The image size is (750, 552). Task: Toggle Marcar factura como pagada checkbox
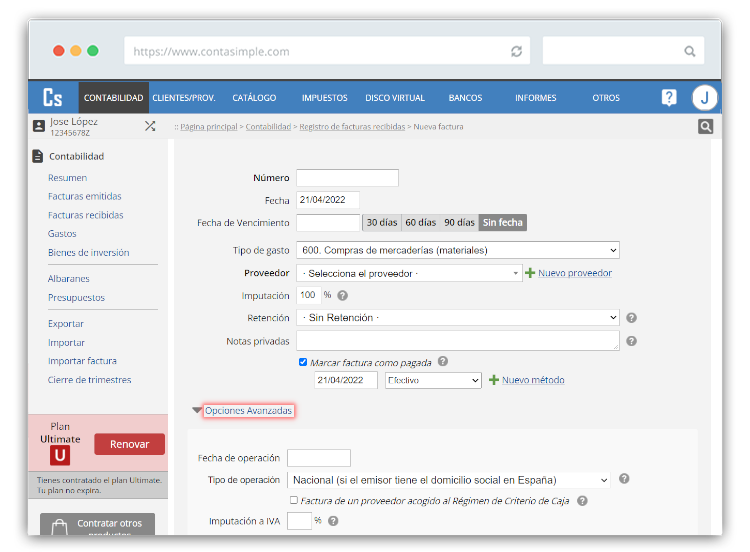(303, 362)
